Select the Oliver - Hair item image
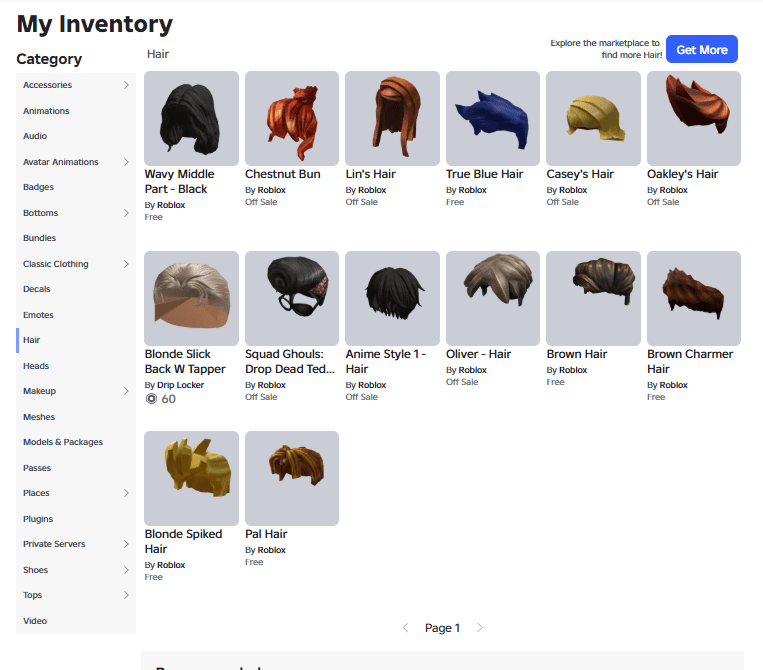The image size is (763, 670). click(x=493, y=298)
